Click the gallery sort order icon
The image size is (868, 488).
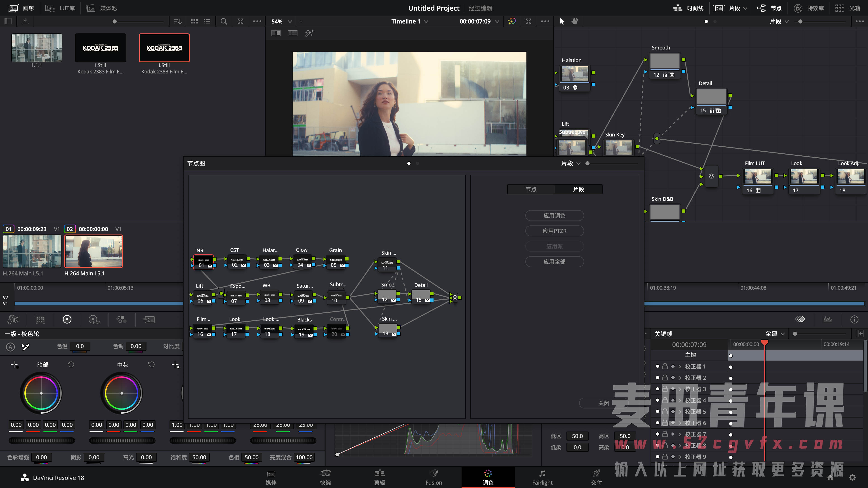[x=178, y=21]
